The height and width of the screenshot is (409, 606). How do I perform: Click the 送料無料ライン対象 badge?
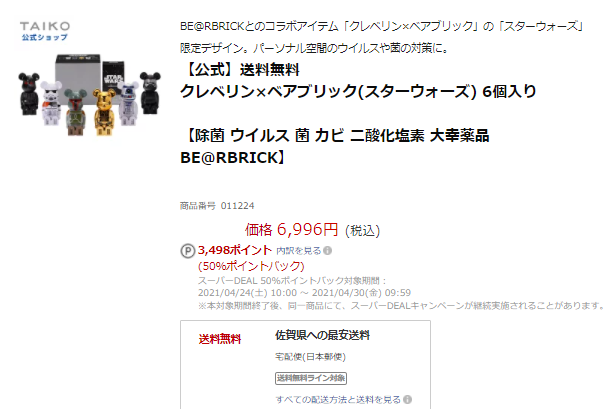pyautogui.click(x=311, y=378)
